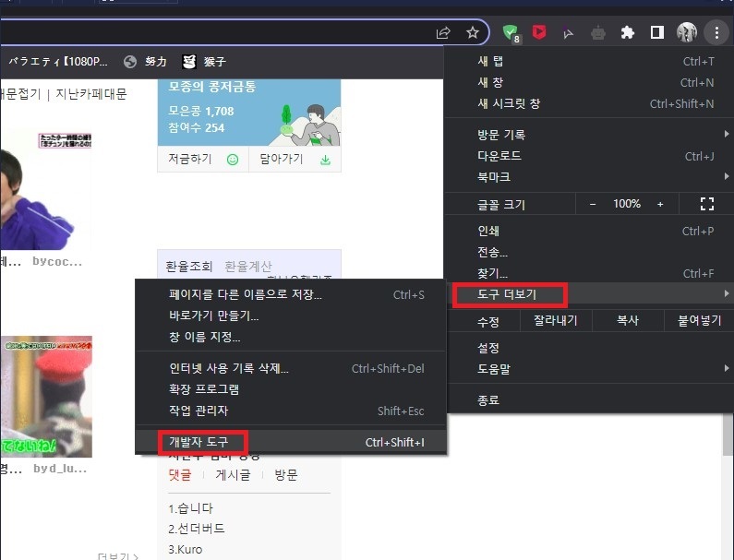This screenshot has height=560, width=734.
Task: Click the 담아가기 button
Action: coord(295,160)
